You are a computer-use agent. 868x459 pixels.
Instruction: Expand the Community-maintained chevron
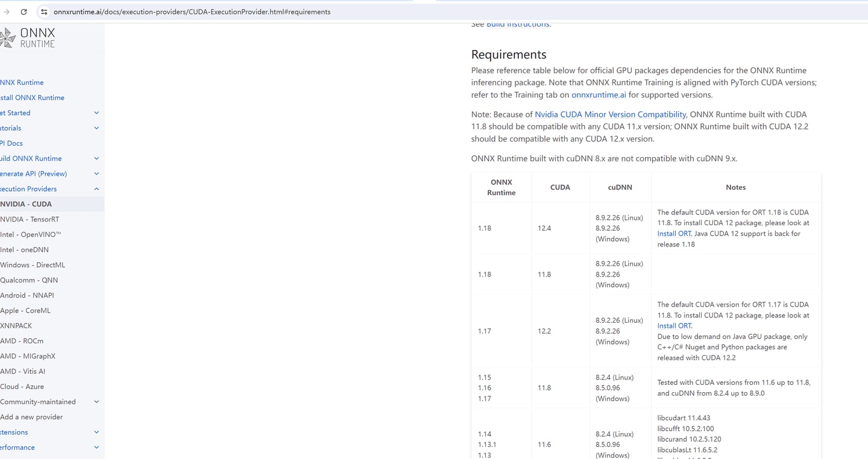(96, 402)
